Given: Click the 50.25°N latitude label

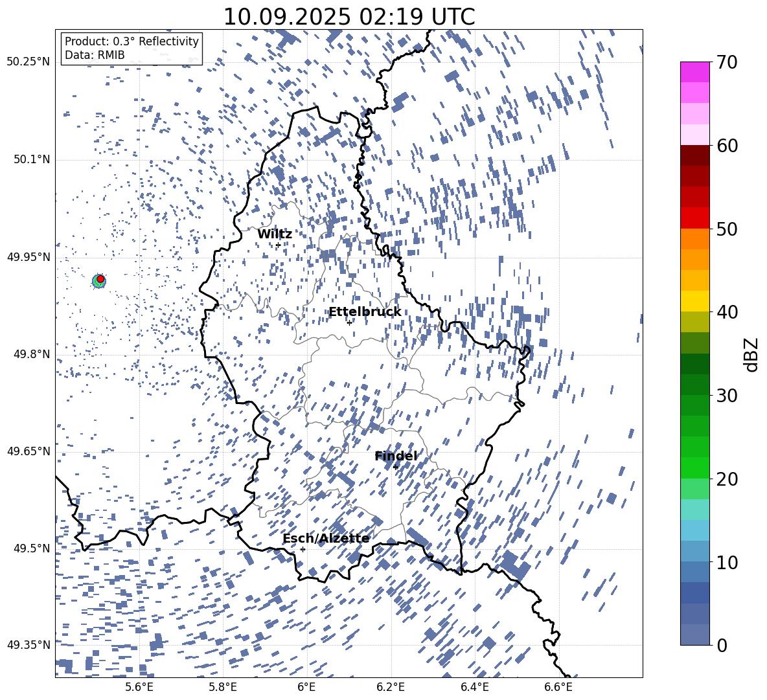Looking at the screenshot, I should click(29, 62).
